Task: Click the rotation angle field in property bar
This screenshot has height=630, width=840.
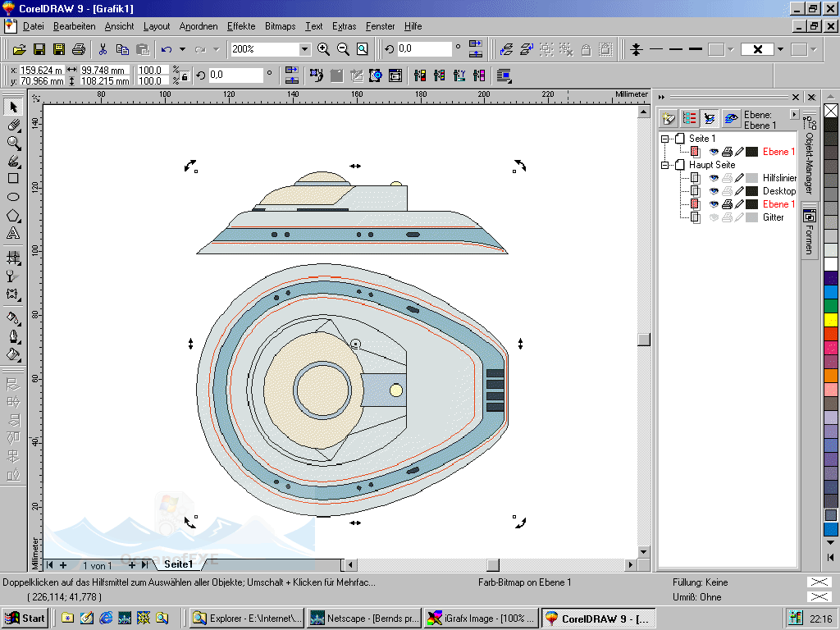Action: click(235, 75)
